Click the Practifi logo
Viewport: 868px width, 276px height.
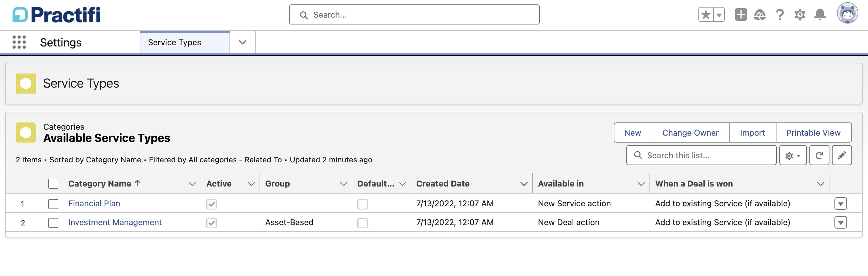click(x=56, y=15)
